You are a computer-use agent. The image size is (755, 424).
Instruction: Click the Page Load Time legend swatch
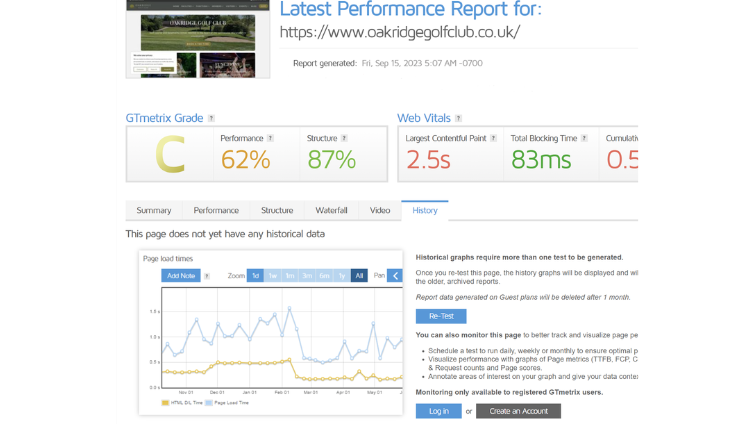point(208,403)
